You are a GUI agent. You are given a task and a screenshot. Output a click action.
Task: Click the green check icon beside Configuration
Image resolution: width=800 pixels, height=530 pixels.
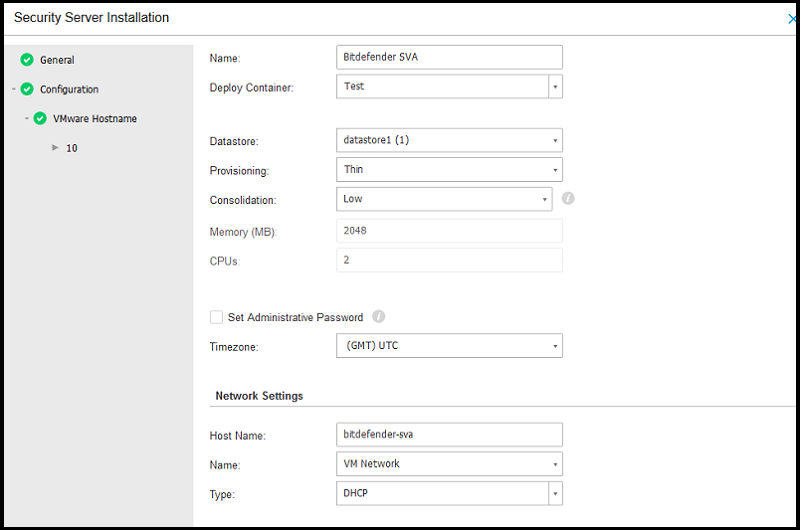[27, 89]
